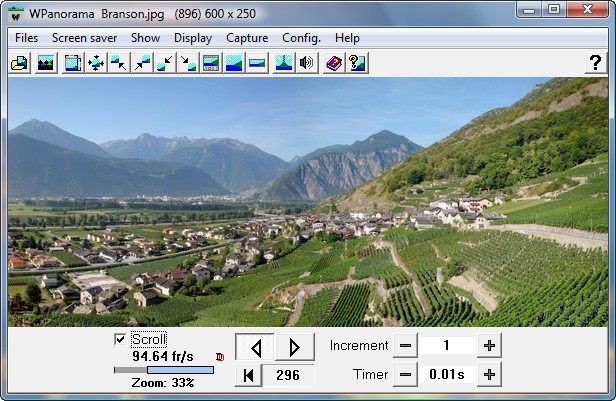
Task: Click the context help icon beside the book
Action: [357, 63]
